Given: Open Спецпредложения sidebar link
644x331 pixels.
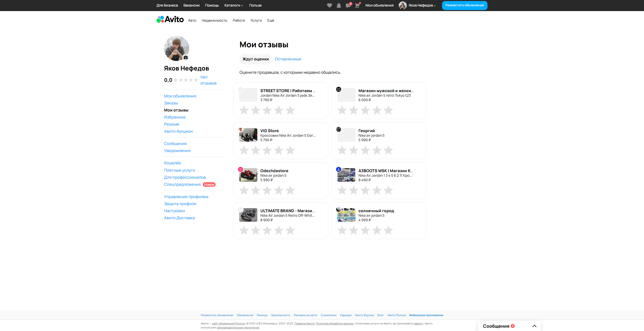Looking at the screenshot, I should coord(182,184).
